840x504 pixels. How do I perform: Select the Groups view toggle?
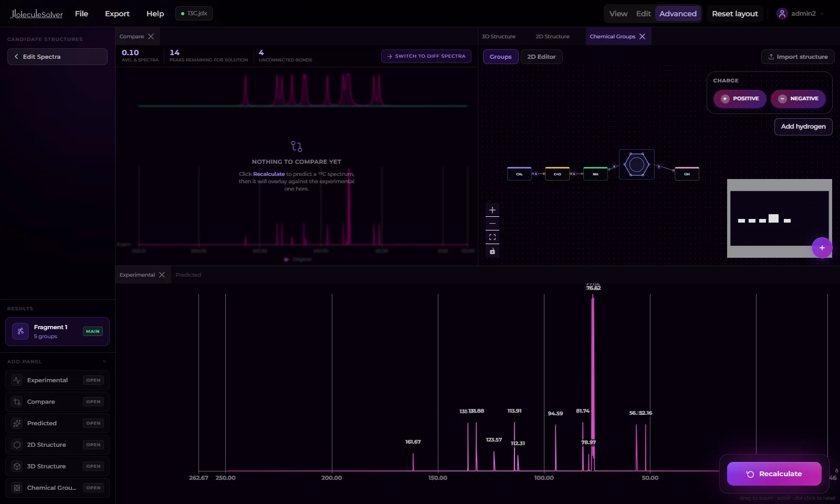pos(500,57)
